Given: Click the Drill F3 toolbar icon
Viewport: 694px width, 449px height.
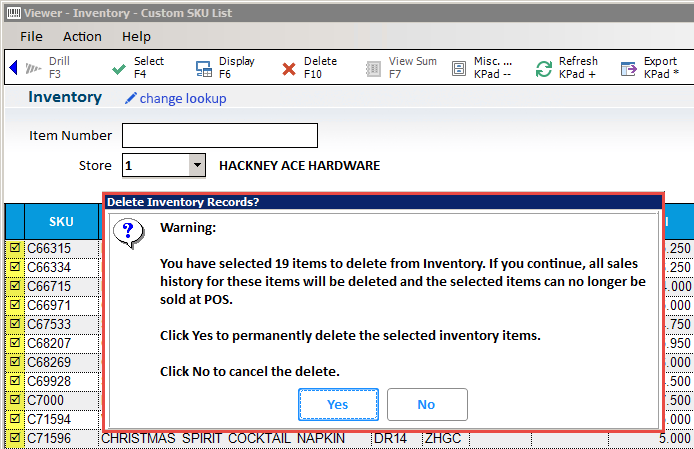Looking at the screenshot, I should tap(33, 68).
